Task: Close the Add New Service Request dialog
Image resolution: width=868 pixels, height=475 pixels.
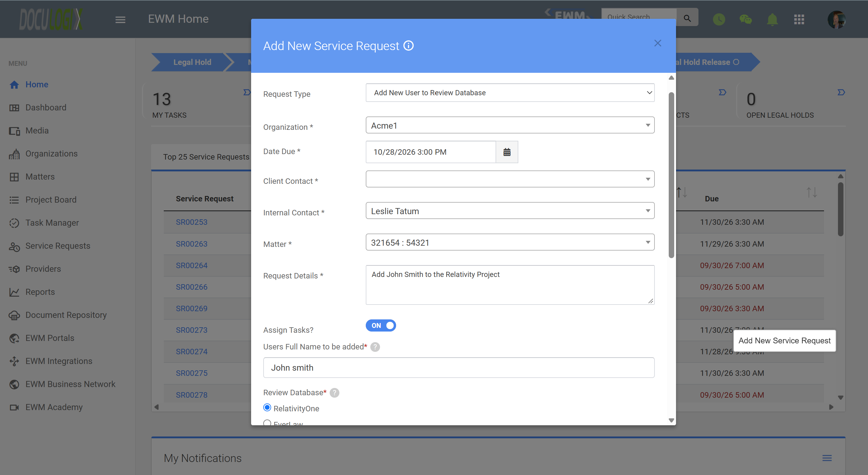Action: click(x=658, y=43)
